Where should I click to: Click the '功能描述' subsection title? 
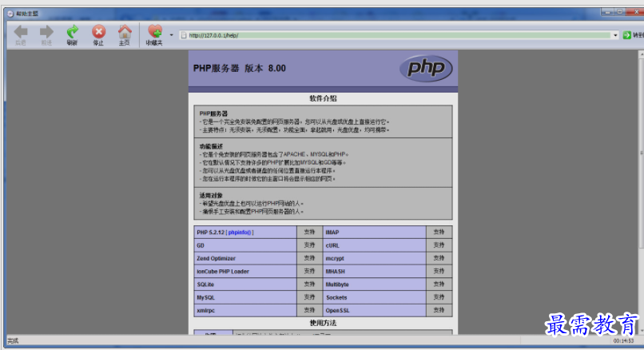[211, 146]
